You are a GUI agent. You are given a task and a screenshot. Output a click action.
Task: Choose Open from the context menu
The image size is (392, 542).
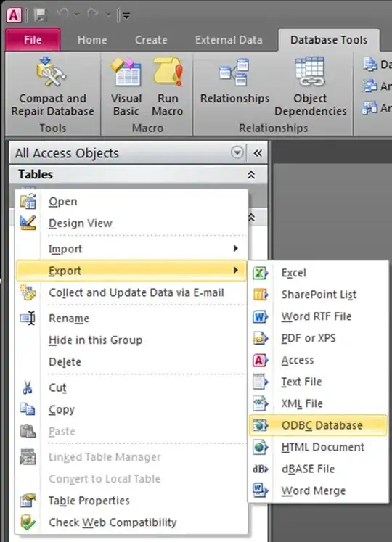click(131, 202)
